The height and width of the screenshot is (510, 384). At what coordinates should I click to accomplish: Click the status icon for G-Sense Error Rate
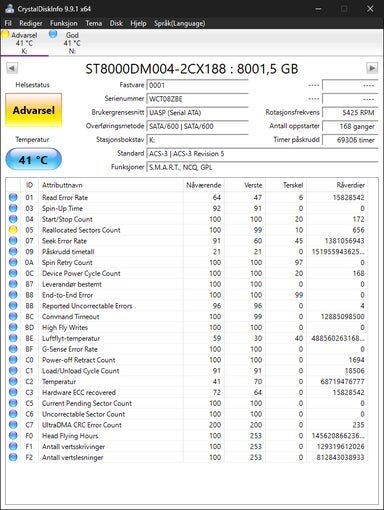click(13, 349)
